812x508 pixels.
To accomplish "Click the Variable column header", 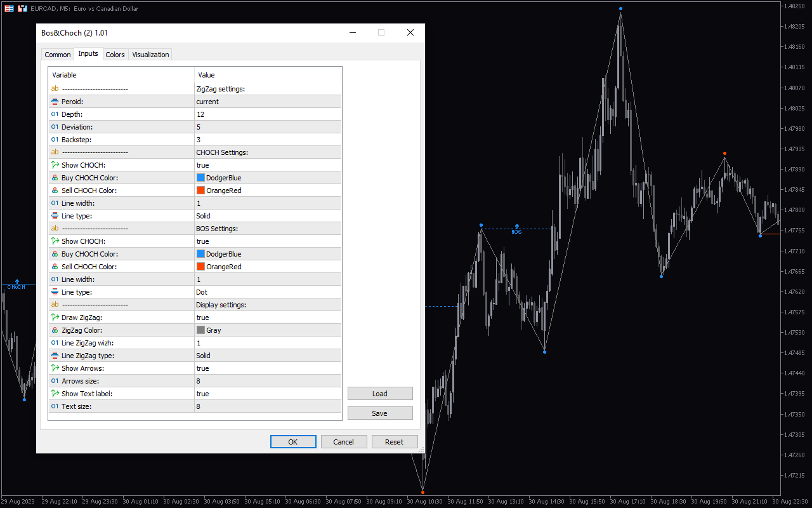I will point(121,75).
